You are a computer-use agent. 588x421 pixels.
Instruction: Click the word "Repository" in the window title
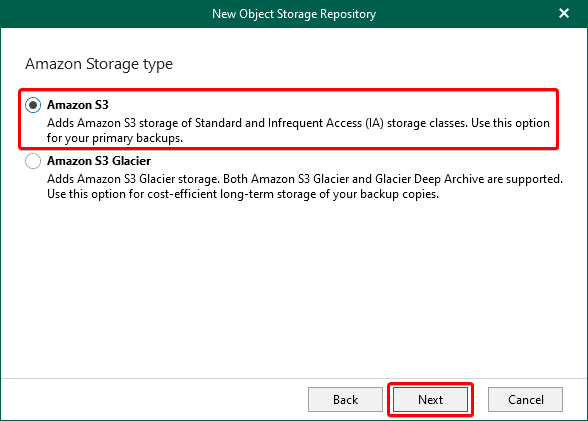[348, 14]
